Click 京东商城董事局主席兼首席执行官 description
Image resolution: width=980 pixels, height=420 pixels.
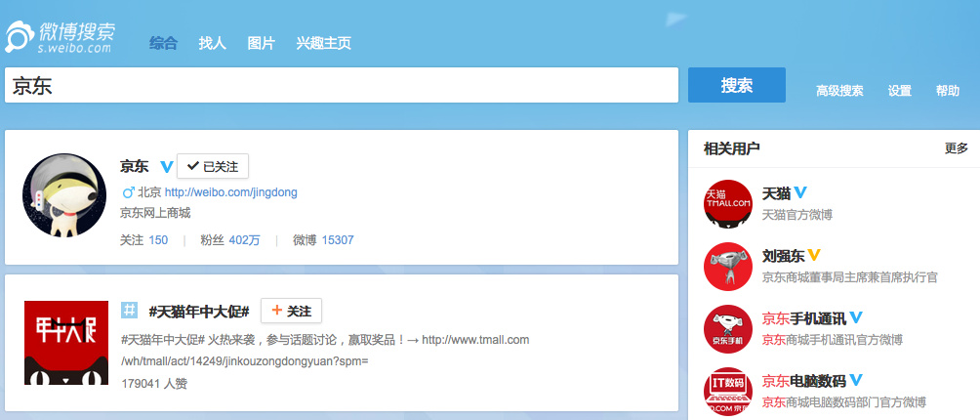[x=849, y=276]
